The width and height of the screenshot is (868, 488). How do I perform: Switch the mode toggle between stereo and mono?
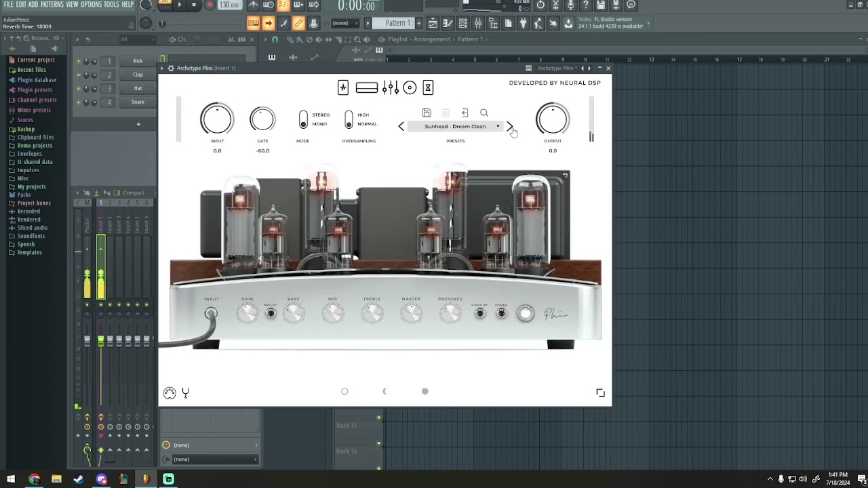303,120
